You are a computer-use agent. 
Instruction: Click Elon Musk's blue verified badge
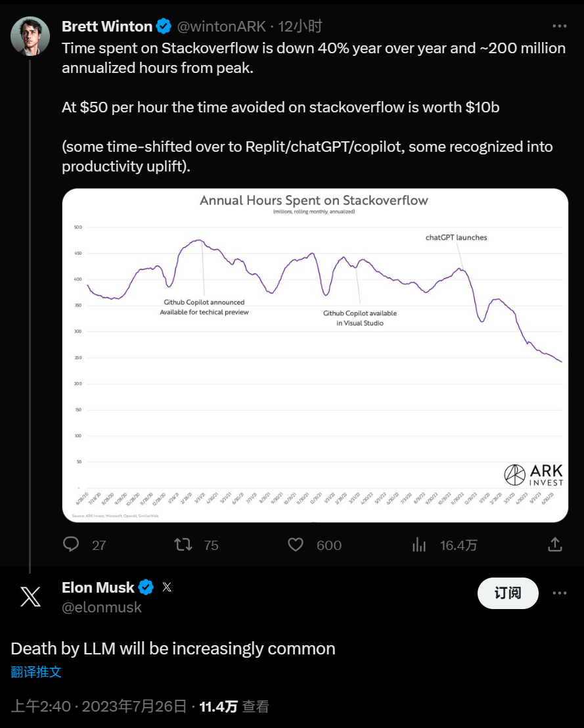coord(146,587)
